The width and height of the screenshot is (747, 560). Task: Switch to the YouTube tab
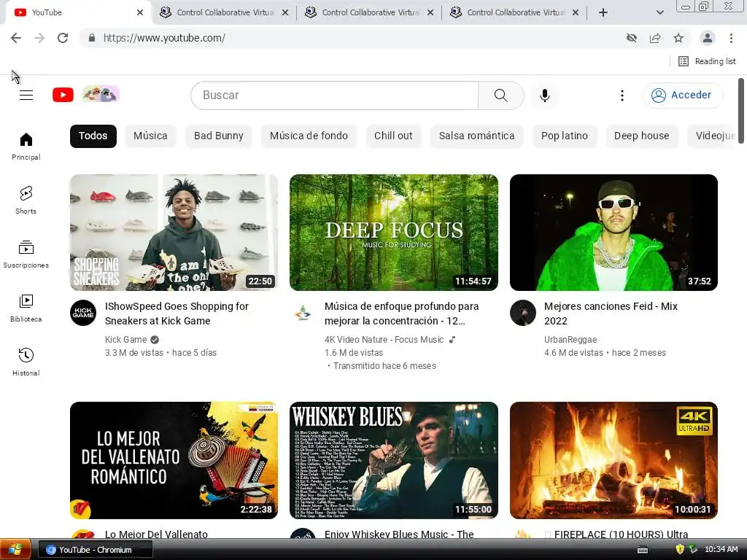pos(76,12)
